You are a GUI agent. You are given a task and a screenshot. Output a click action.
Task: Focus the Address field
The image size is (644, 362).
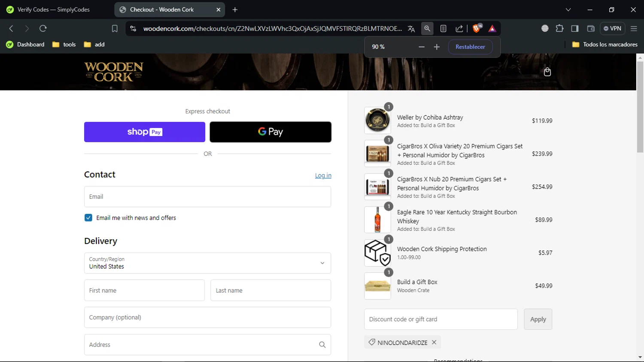207,344
